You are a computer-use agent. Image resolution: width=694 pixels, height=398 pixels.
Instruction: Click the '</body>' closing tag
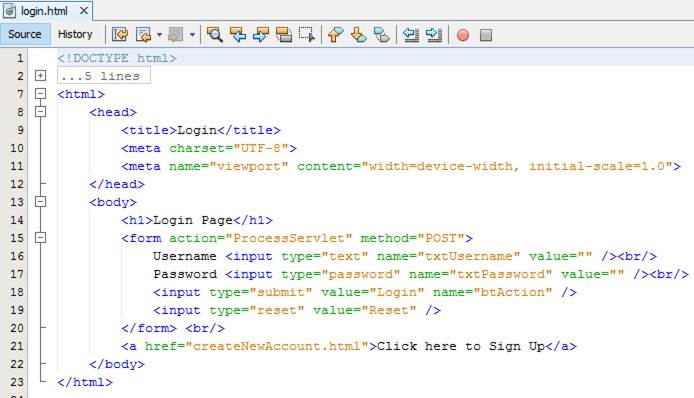click(117, 364)
